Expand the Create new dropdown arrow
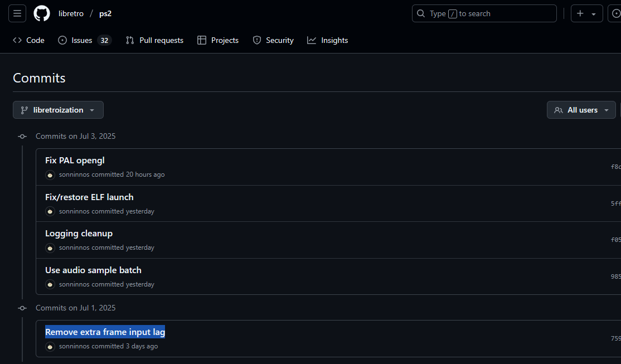The width and height of the screenshot is (621, 364). (x=594, y=14)
